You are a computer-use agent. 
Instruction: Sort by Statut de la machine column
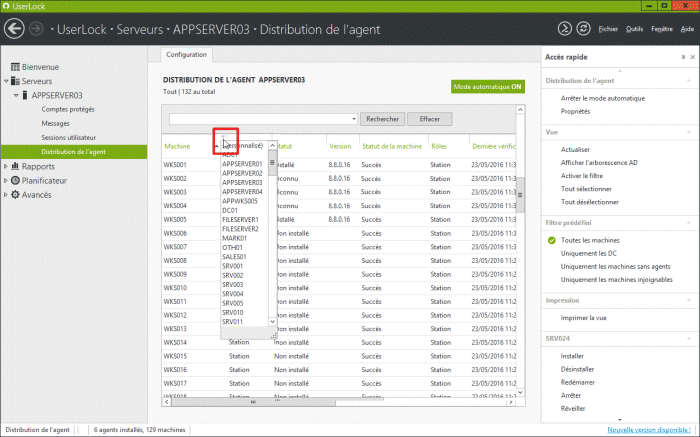click(x=392, y=146)
